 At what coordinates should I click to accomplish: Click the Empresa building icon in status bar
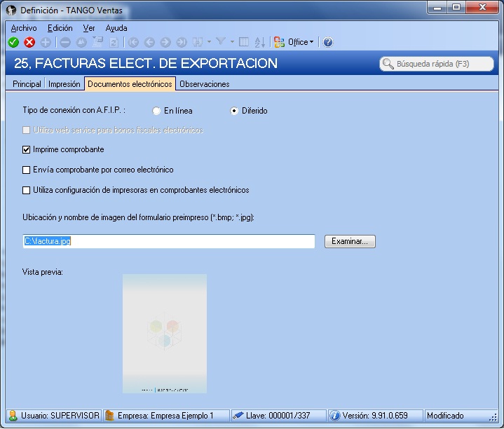(x=109, y=416)
